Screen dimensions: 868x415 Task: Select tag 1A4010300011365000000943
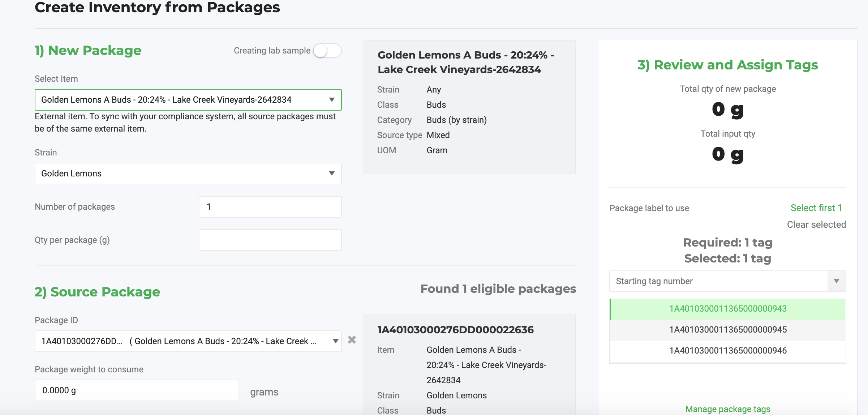point(727,309)
